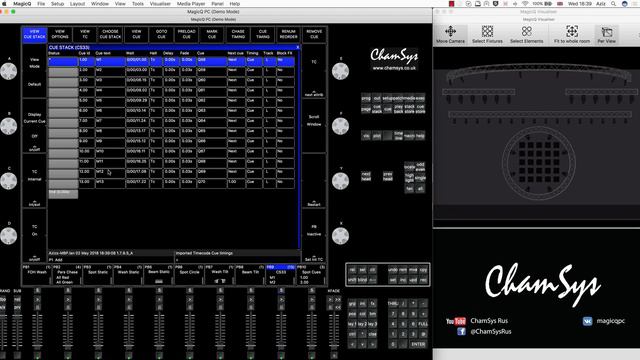This screenshot has height=360, width=640.
Task: Click the View Options soft button
Action: (x=60, y=34)
